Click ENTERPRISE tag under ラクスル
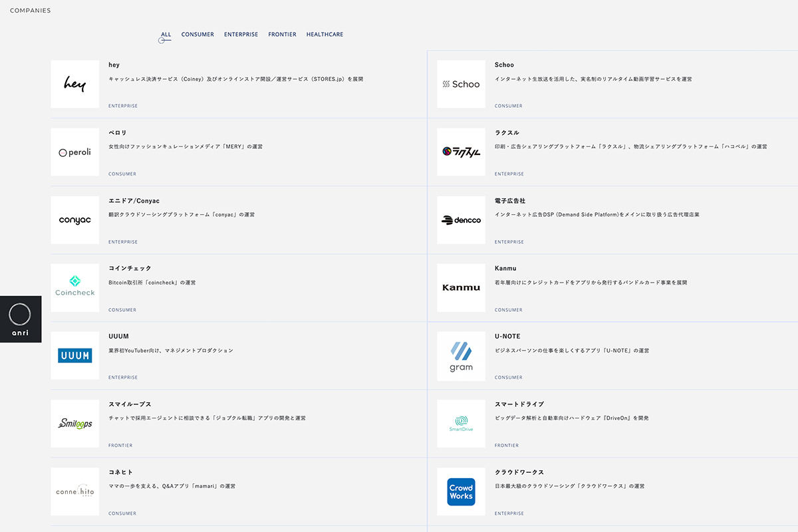Screen dimensions: 798x532 (x=509, y=174)
